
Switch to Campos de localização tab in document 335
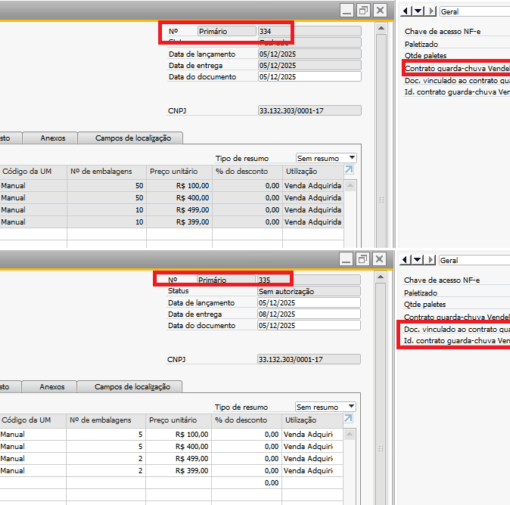[132, 387]
